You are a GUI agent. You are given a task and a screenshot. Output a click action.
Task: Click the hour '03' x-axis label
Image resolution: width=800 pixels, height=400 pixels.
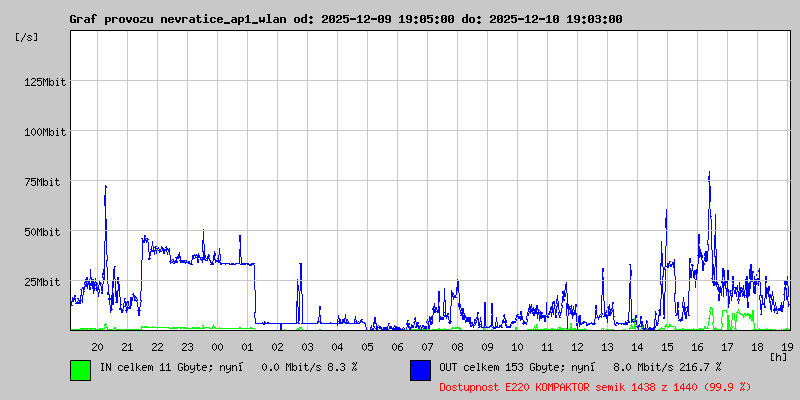(x=307, y=347)
